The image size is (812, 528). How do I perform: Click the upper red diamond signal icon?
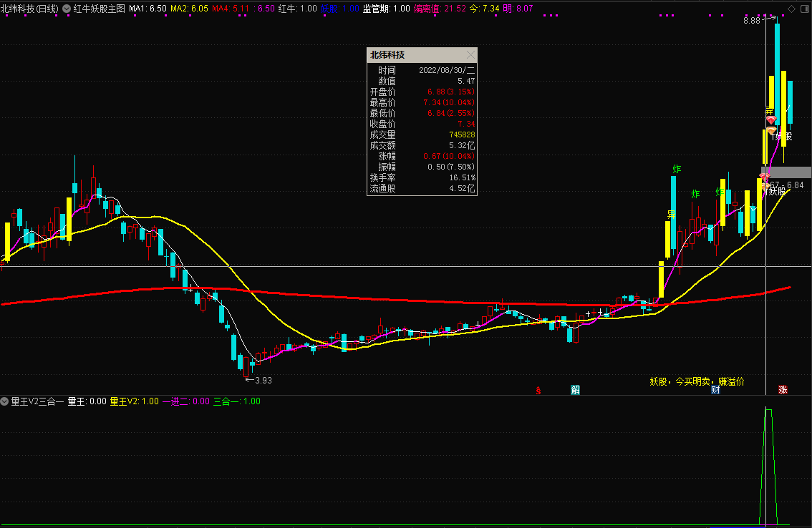point(771,121)
